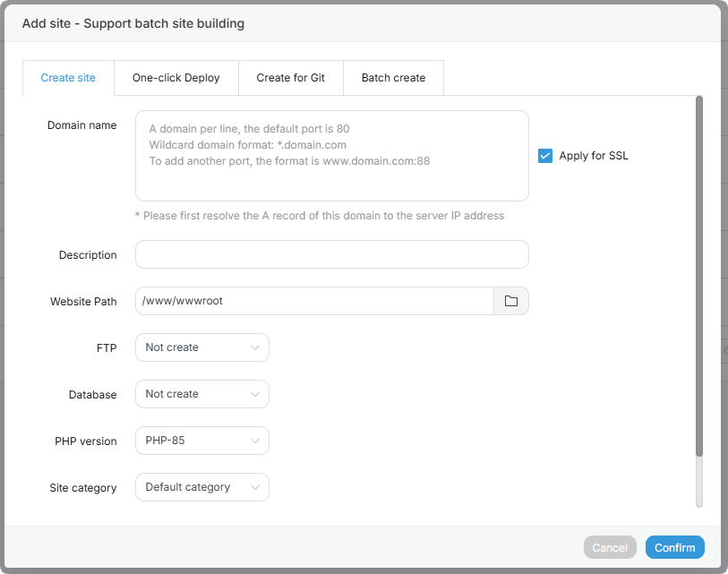Click the Website Path input field
This screenshot has height=574, width=728.
(314, 301)
